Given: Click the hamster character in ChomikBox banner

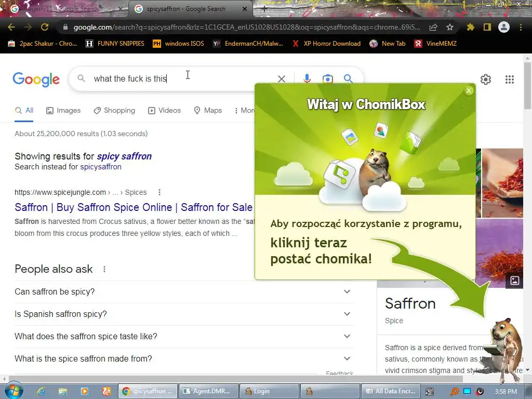Looking at the screenshot, I should 376,168.
